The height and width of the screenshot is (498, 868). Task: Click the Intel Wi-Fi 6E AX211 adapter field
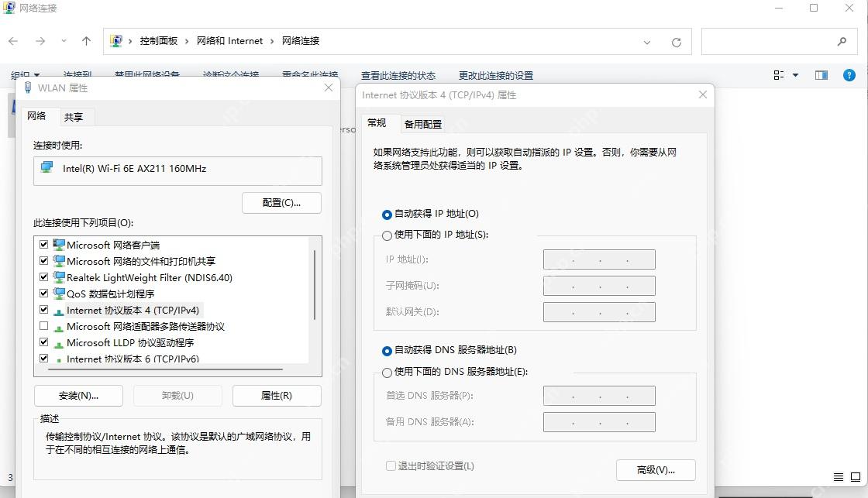point(177,170)
